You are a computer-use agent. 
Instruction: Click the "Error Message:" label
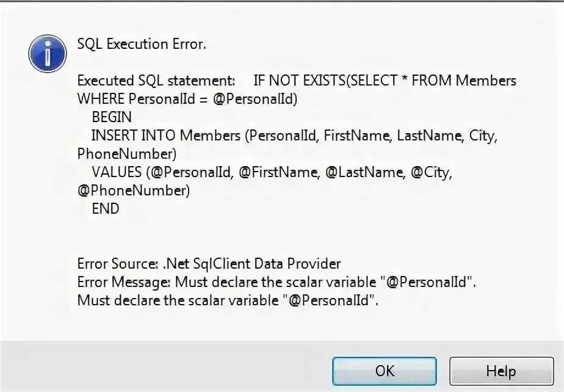pos(125,283)
